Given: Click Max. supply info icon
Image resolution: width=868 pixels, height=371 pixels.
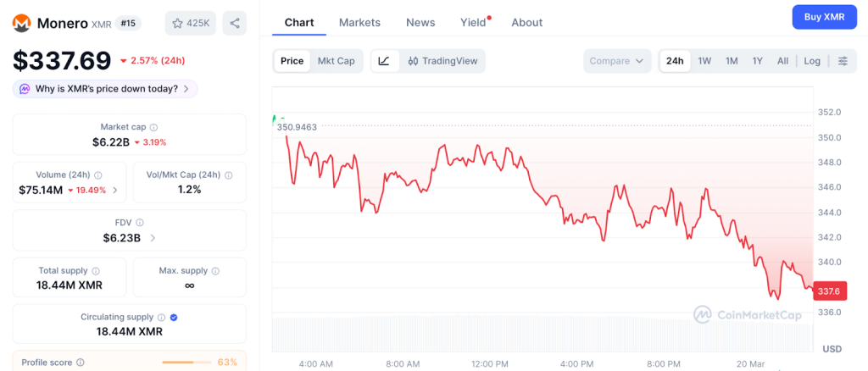Looking at the screenshot, I should (215, 271).
